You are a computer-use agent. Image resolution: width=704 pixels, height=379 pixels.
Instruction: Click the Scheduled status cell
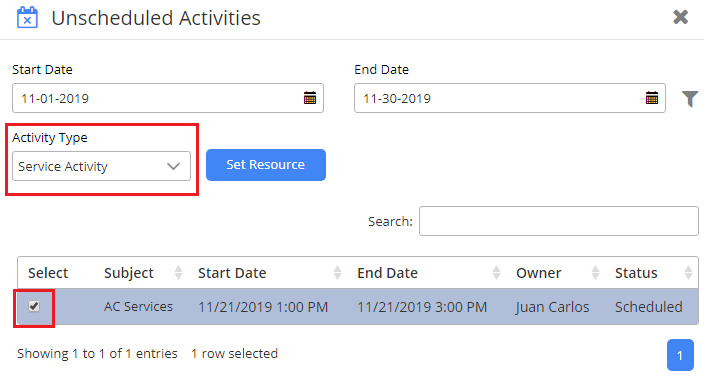(x=649, y=307)
